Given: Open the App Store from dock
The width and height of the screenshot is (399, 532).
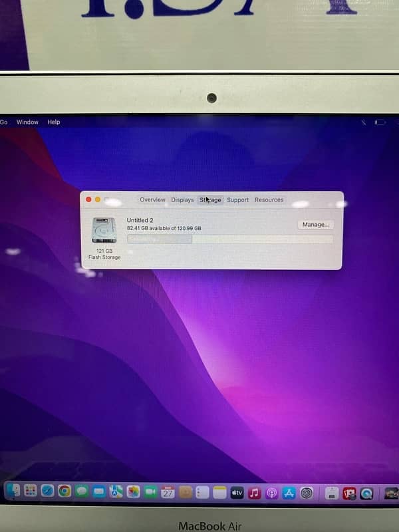Looking at the screenshot, I should tap(289, 493).
